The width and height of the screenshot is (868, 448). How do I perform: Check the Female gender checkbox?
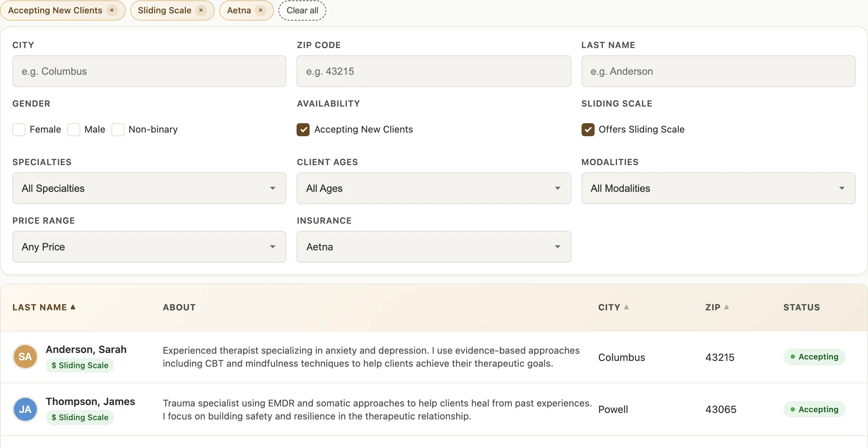19,129
